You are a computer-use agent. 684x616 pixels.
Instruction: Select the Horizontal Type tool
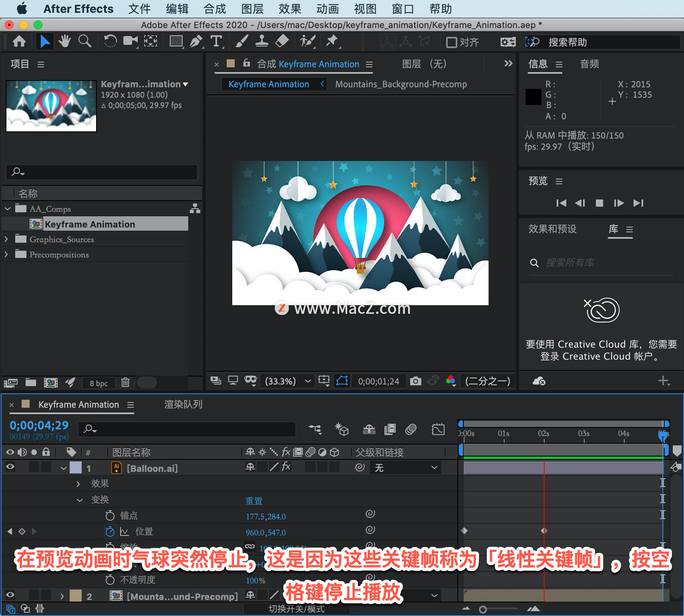(216, 41)
